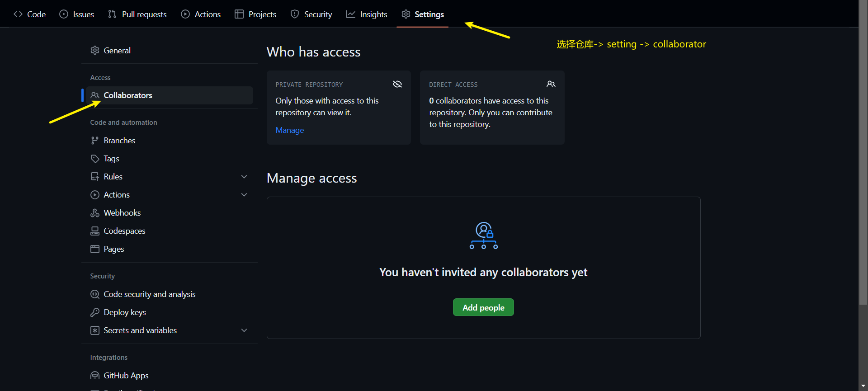Click the 'Code and automation' section label
Screen dimensions: 868x391
coord(124,122)
